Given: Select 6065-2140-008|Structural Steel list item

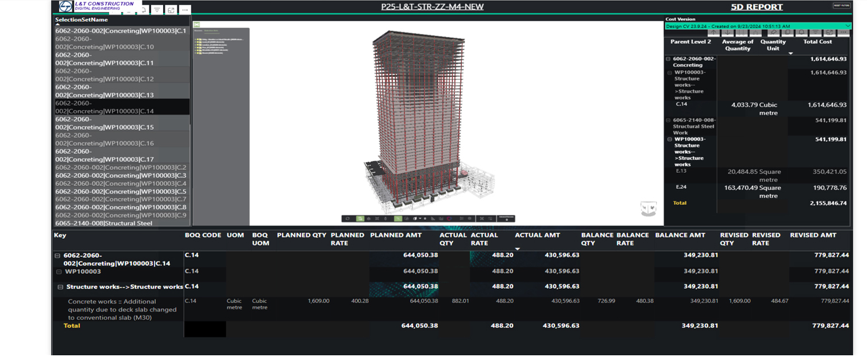Looking at the screenshot, I should [x=103, y=223].
